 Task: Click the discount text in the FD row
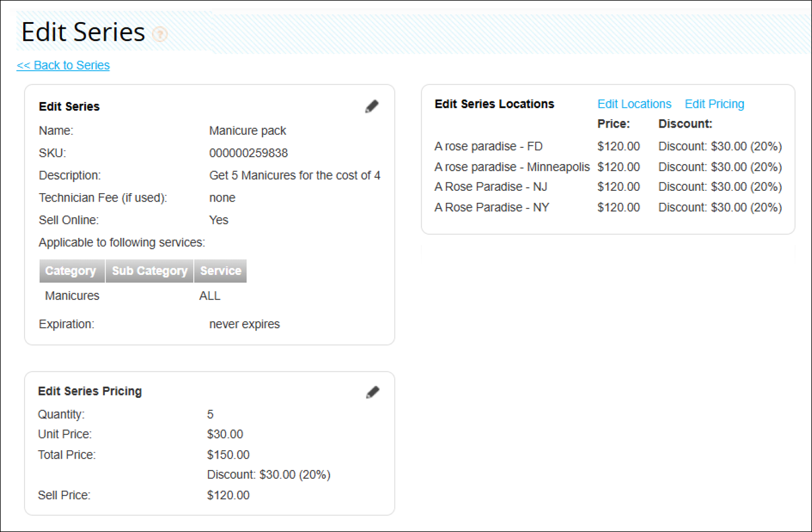click(x=720, y=147)
